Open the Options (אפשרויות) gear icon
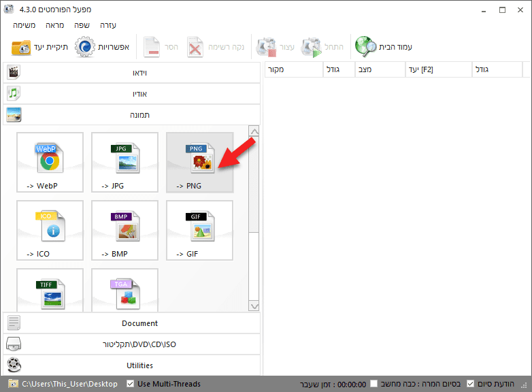The width and height of the screenshot is (532, 392). point(84,47)
